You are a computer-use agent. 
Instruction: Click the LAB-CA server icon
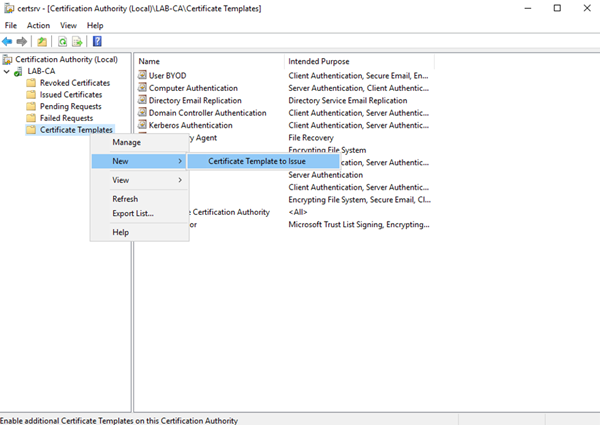click(18, 71)
